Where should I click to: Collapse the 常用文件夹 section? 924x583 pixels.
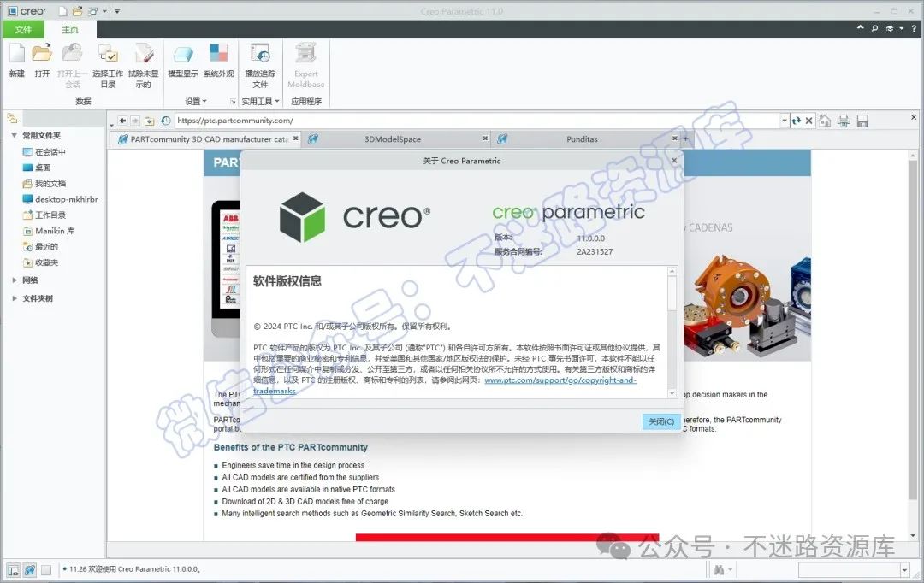(15, 135)
